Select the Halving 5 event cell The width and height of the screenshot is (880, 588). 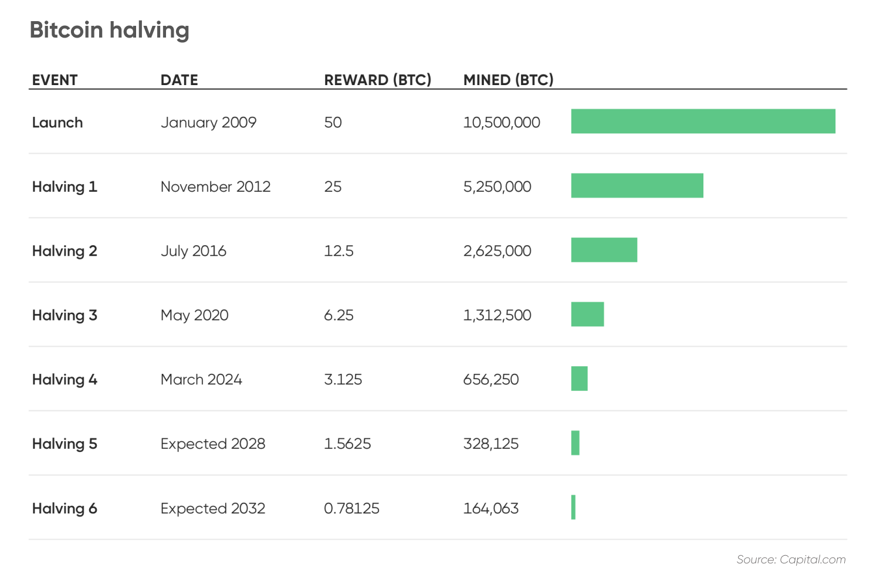65,444
